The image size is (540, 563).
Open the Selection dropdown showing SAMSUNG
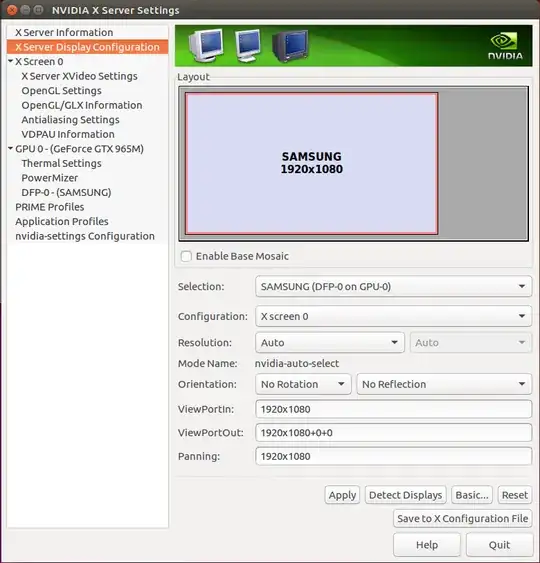pyautogui.click(x=394, y=287)
